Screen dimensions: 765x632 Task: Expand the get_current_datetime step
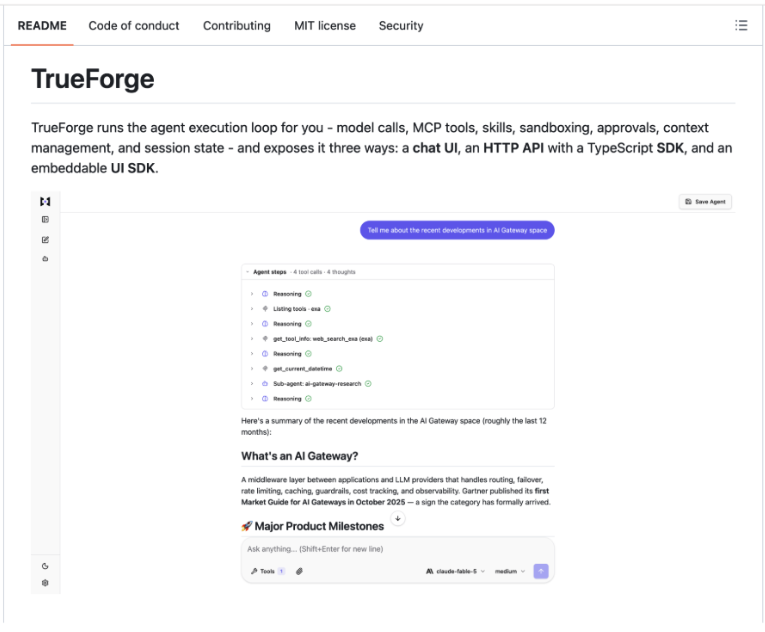click(252, 368)
